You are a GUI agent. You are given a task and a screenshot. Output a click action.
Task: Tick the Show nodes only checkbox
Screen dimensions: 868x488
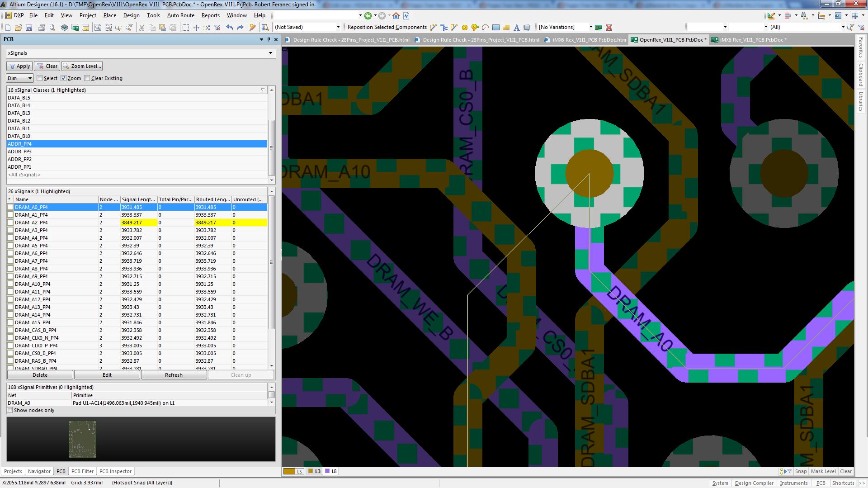click(x=10, y=410)
